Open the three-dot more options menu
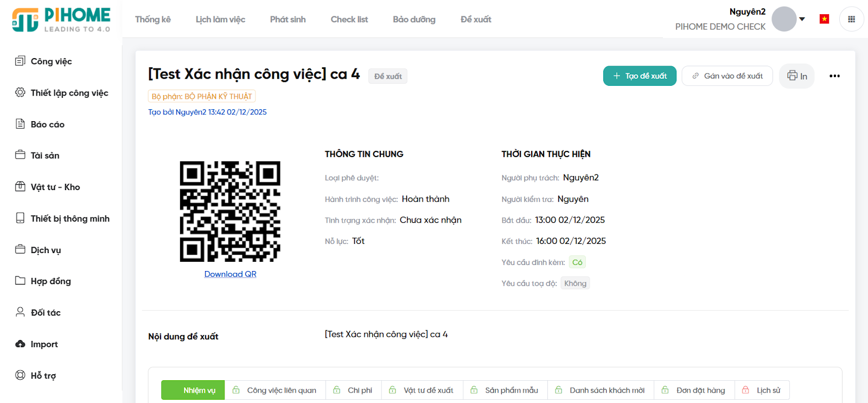The image size is (868, 403). click(834, 76)
